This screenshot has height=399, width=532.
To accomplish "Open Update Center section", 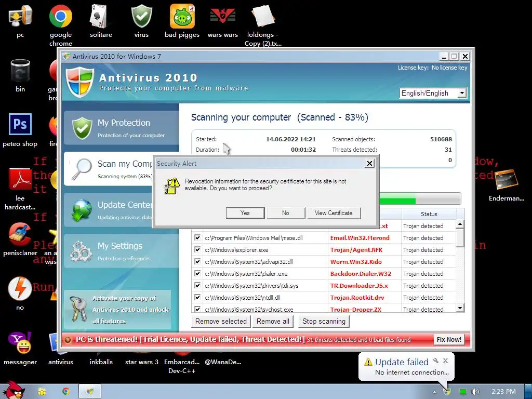I will click(109, 210).
